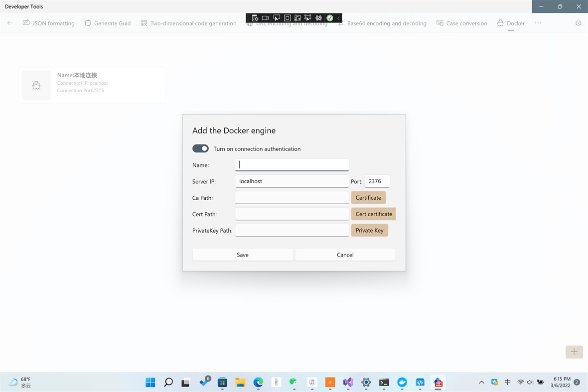Go back with the arrow button
The width and height of the screenshot is (588, 392).
[10, 23]
